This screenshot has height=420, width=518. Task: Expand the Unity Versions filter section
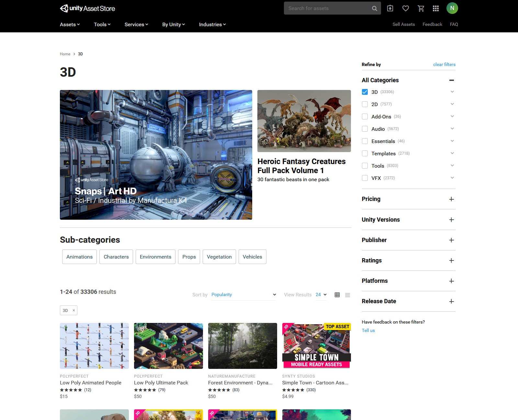452,220
